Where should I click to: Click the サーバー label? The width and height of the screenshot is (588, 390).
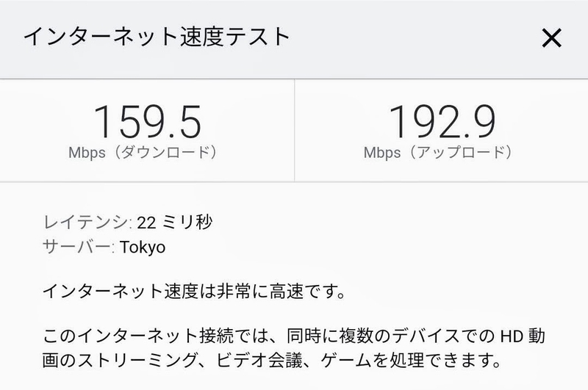pos(79,248)
